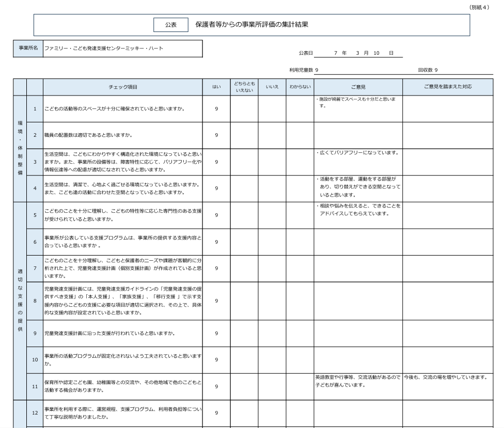Image resolution: width=504 pixels, height=428 pixels.
Task: Select question 2 text about 職員の配置数
Action: (88, 135)
